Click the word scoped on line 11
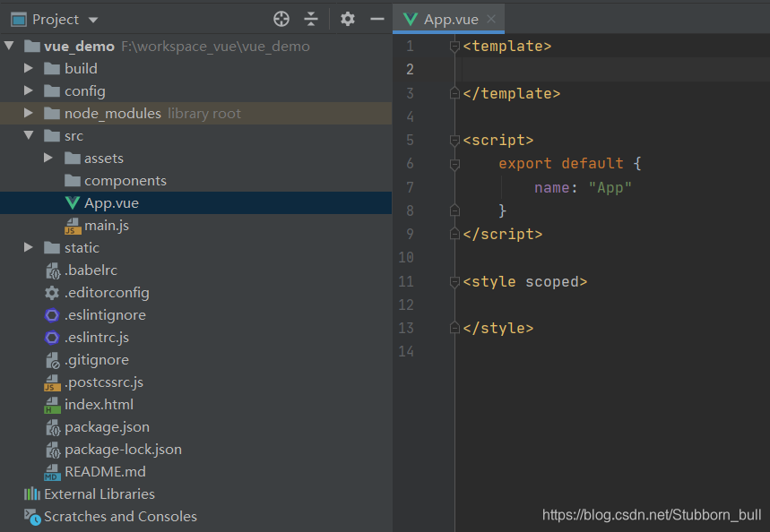Screen dimensions: 770x532 click(552, 282)
